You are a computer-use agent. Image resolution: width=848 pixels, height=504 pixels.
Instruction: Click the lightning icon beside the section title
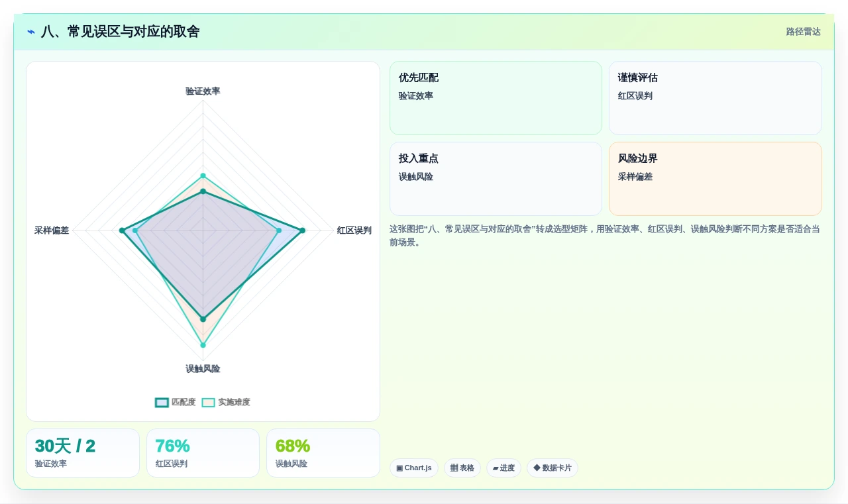coord(31,32)
